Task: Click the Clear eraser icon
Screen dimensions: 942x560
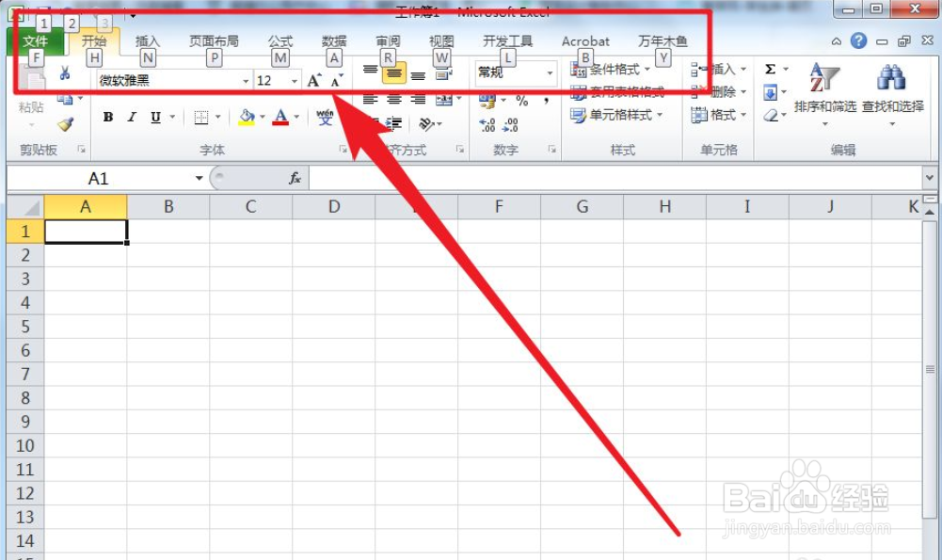Action: (771, 115)
